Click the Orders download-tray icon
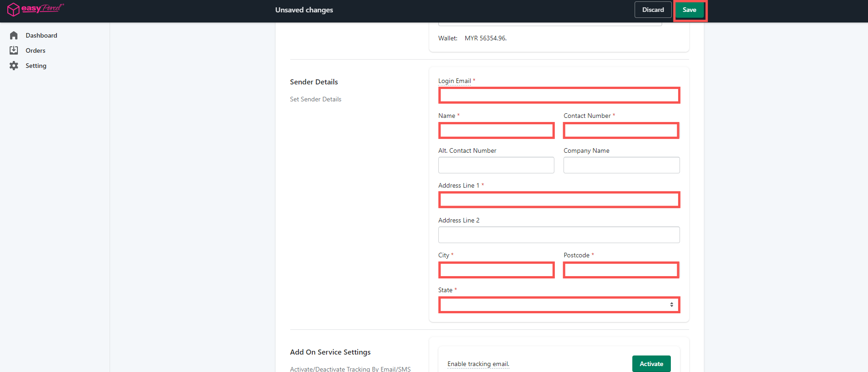 [x=14, y=50]
